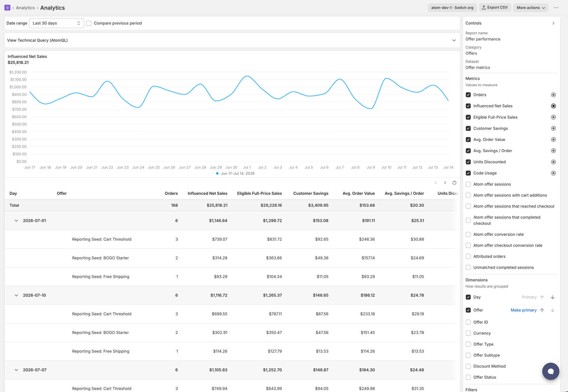The width and height of the screenshot is (568, 392).
Task: Check the Currency dimension
Action: [x=468, y=333]
